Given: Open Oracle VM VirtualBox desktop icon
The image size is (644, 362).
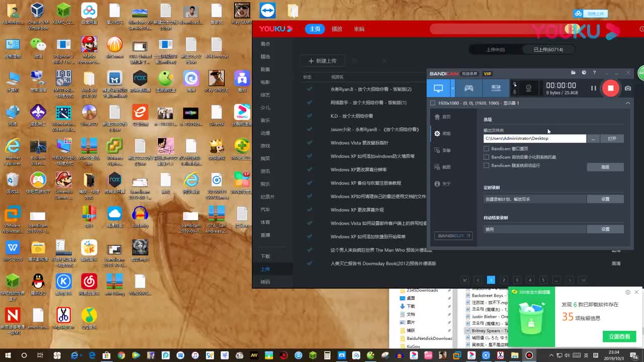Looking at the screenshot, I should [38, 17].
